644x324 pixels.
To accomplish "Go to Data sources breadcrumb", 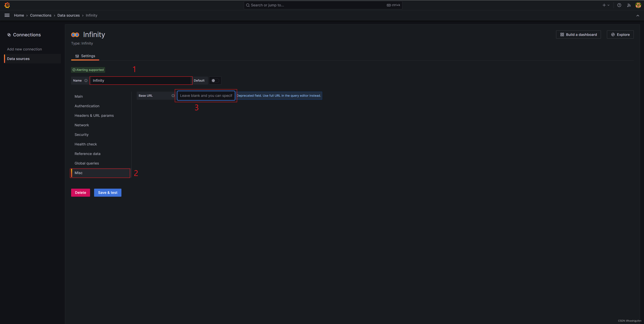I will (x=68, y=15).
